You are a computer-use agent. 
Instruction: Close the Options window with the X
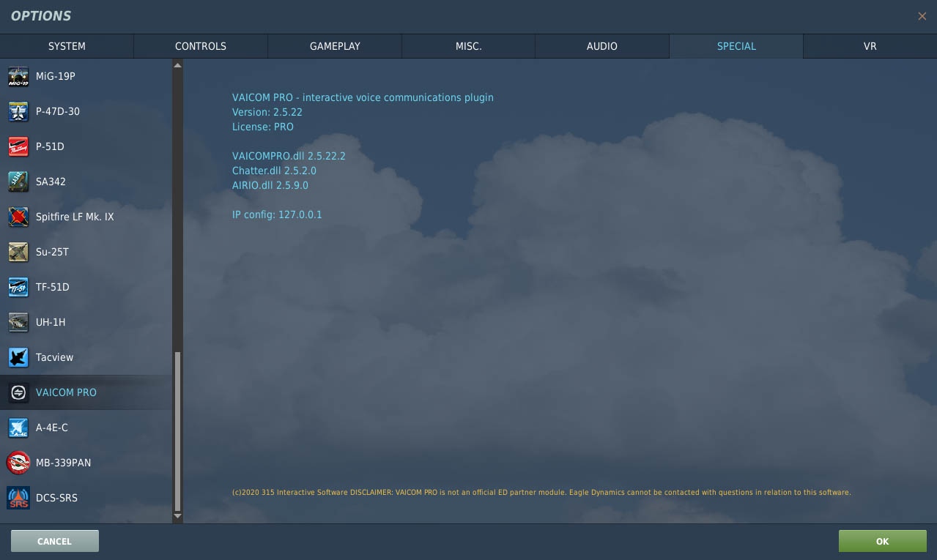coord(922,16)
